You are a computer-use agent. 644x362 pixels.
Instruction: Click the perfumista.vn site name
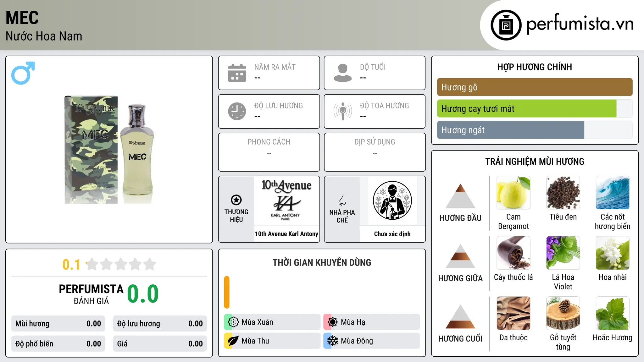(x=580, y=24)
